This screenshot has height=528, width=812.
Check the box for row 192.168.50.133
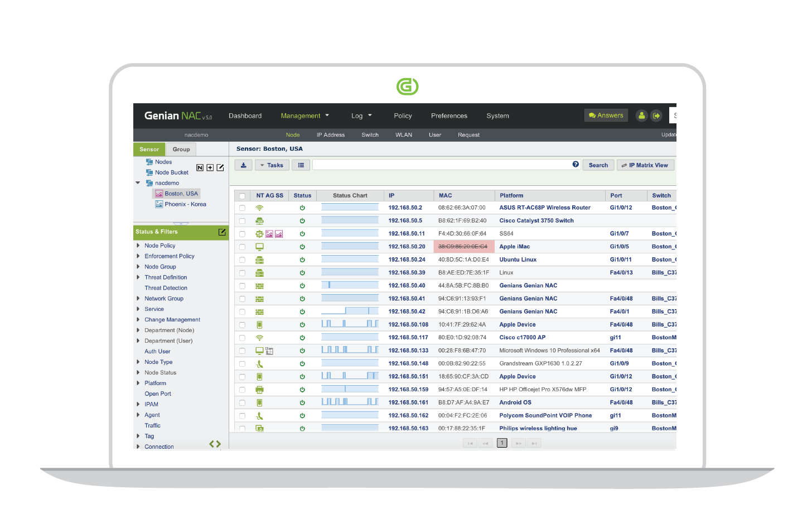tap(242, 351)
